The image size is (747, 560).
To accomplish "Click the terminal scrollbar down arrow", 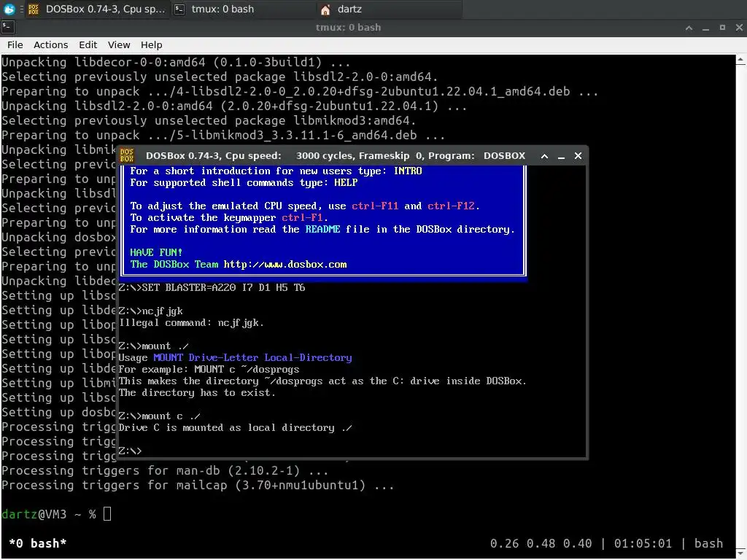I will [x=741, y=553].
